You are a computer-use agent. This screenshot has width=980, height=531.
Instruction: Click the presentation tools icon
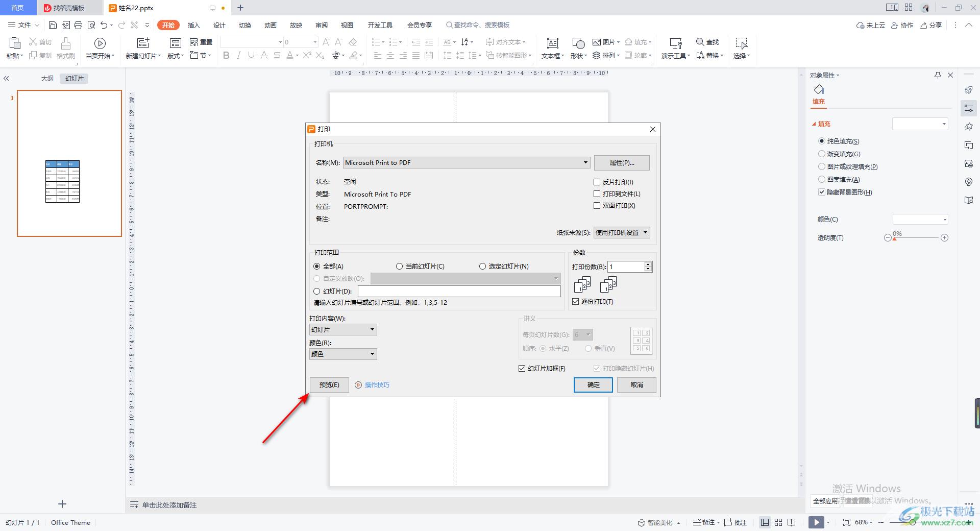point(676,43)
